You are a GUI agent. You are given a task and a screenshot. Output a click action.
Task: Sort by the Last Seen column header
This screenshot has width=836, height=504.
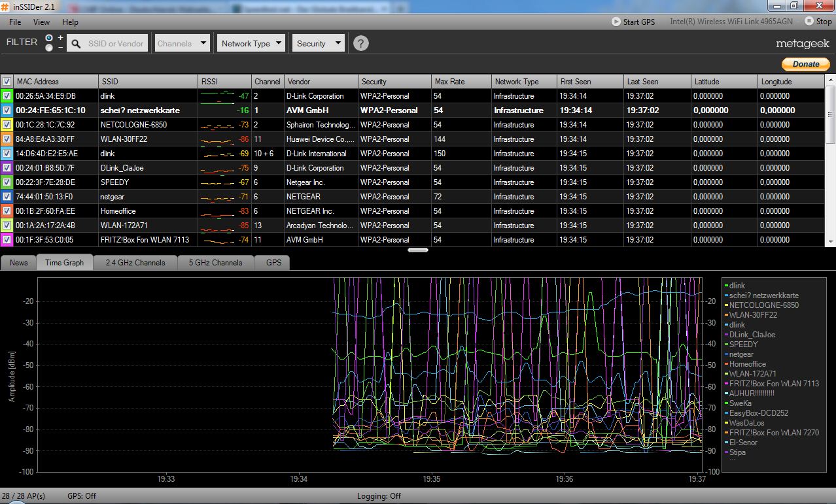click(657, 82)
